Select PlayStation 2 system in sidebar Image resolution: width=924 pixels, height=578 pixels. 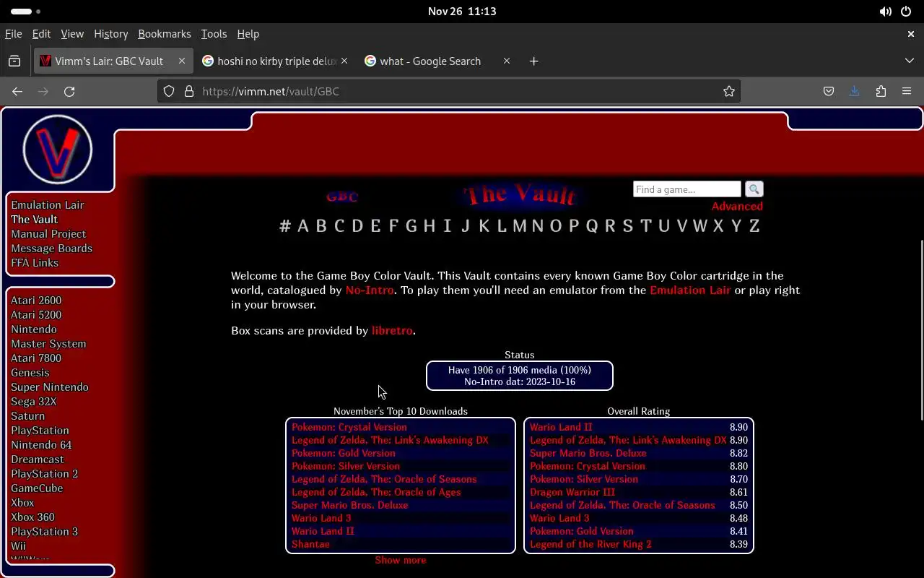coord(45,474)
